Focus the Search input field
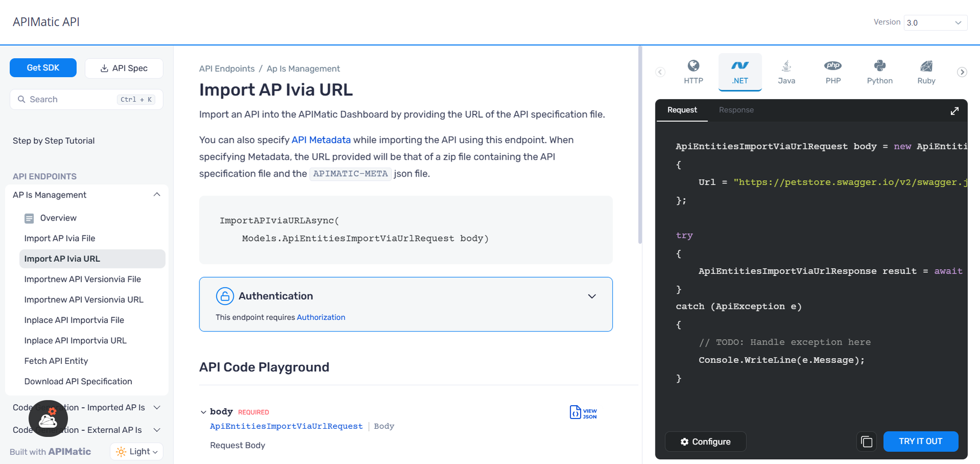 pos(86,99)
